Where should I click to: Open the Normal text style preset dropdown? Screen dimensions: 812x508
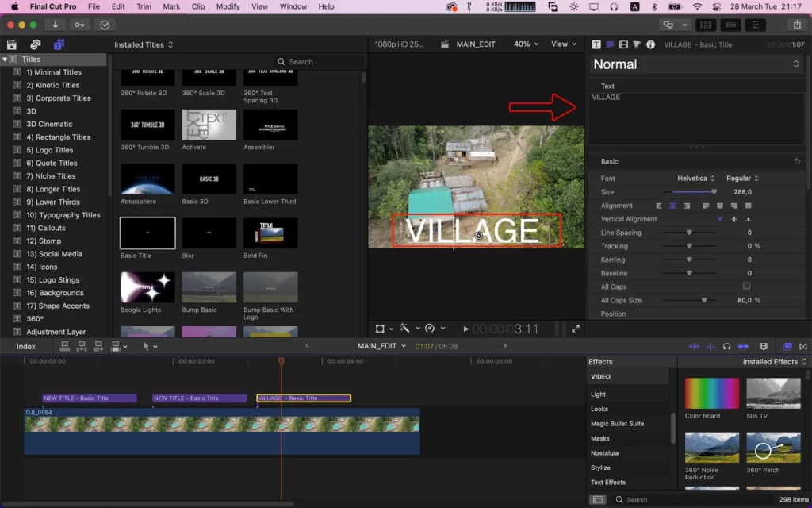tap(696, 64)
